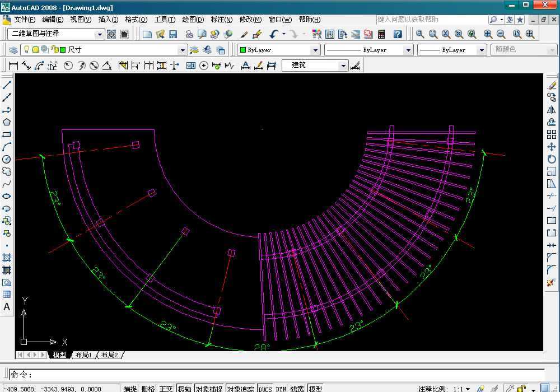Toggle 对象捕捉 object snap in status bar
This screenshot has width=560, height=392.
[209, 389]
